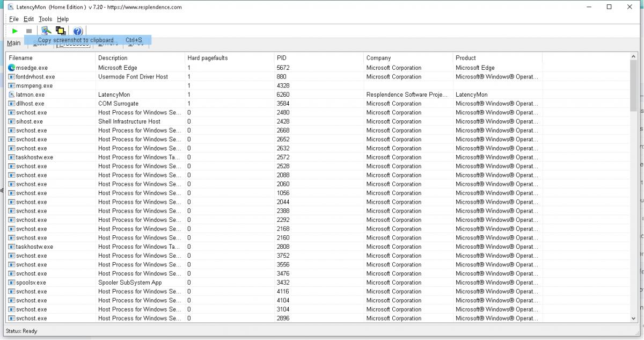The height and width of the screenshot is (340, 644).
Task: Click the process icon beside spoolsv.exe
Action: click(x=12, y=283)
